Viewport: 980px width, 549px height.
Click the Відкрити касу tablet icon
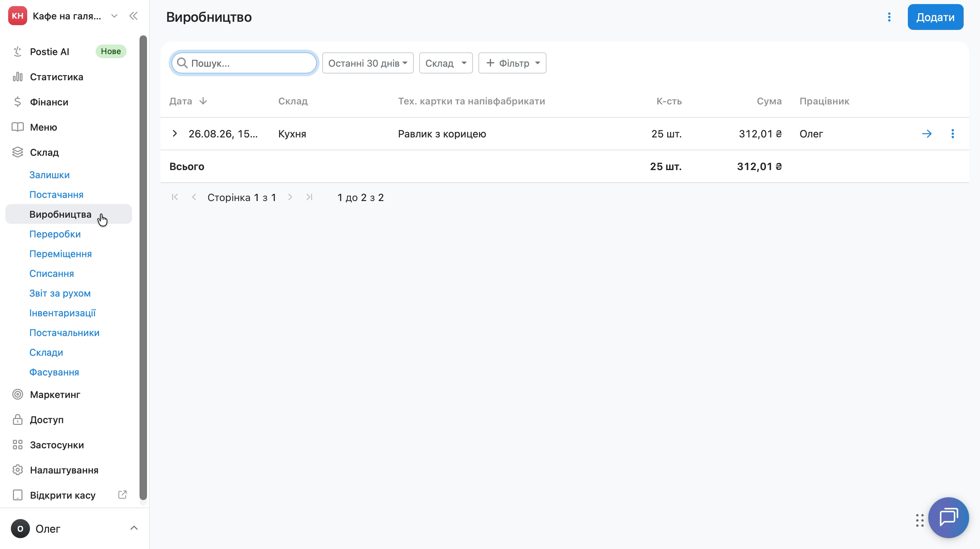pos(17,495)
